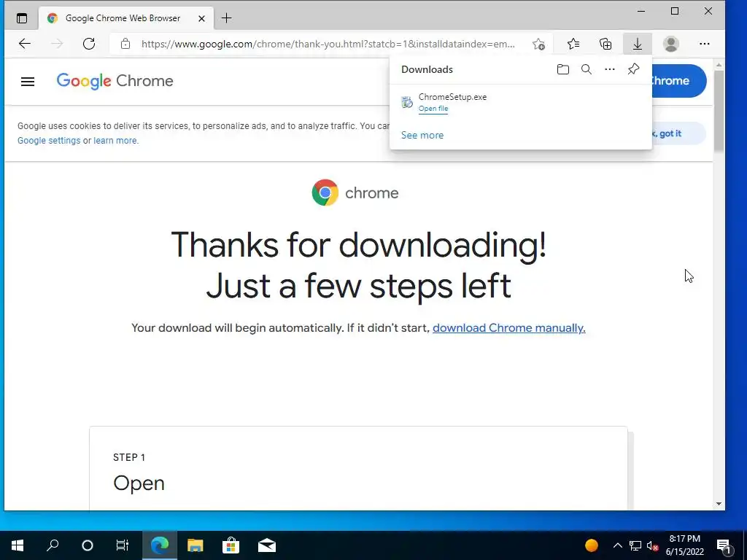Viewport: 747px width, 560px height.
Task: Open Google settings link
Action: pyautogui.click(x=49, y=141)
